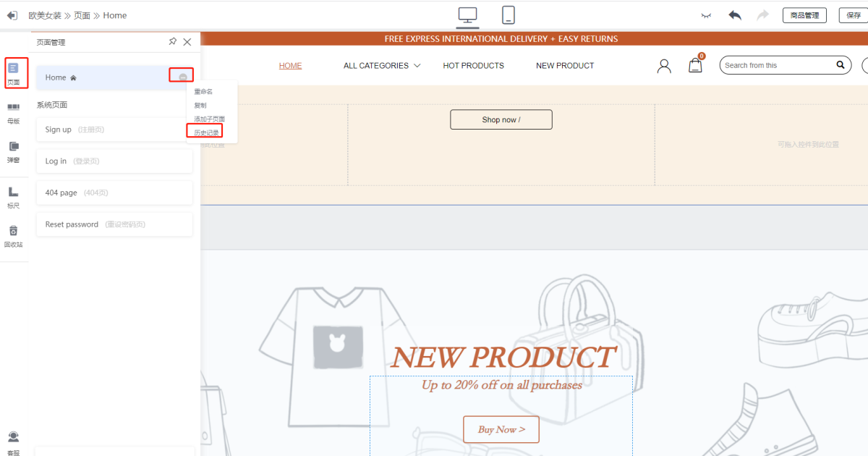
Task: Click the undo arrow in top toolbar
Action: click(x=735, y=15)
